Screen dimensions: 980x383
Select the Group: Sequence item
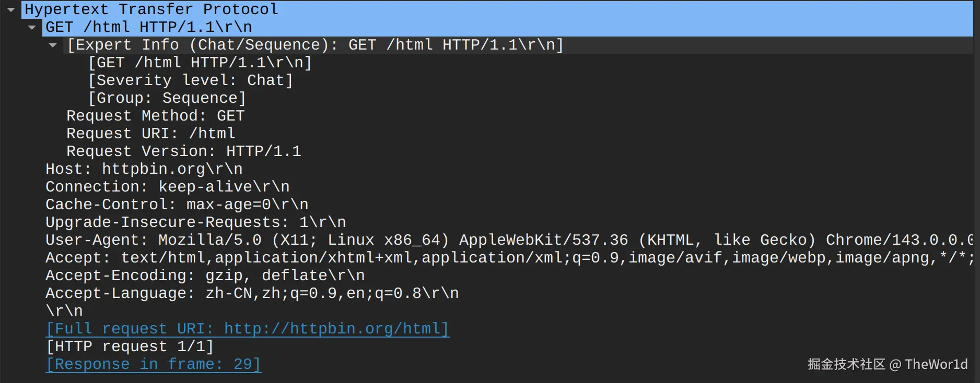click(x=167, y=98)
